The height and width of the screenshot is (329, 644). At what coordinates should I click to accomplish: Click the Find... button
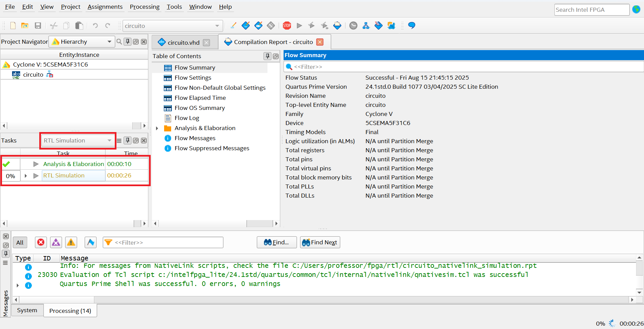pos(277,242)
